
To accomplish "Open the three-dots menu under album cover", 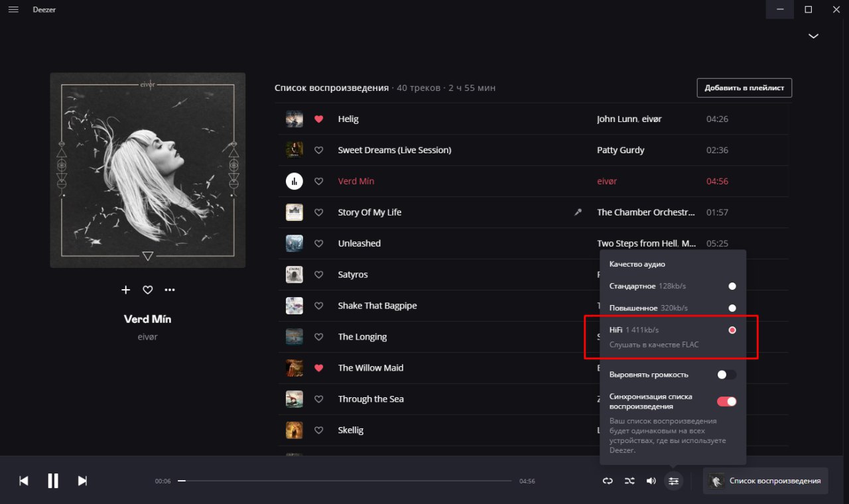I will (170, 290).
